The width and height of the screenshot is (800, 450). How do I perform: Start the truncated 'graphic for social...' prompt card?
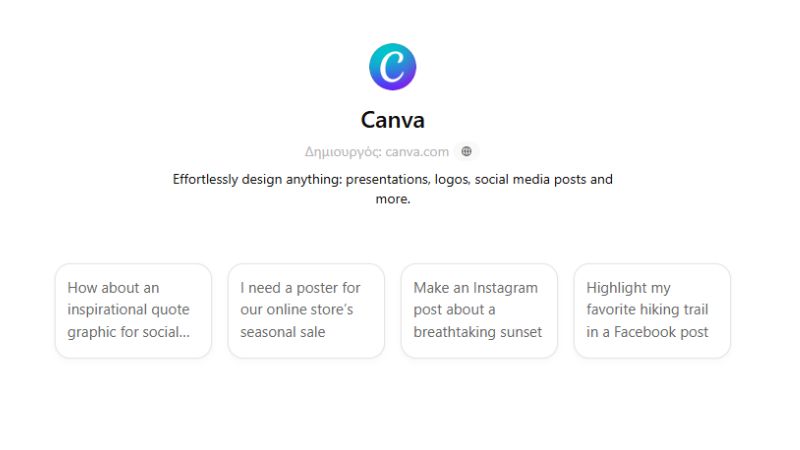(133, 311)
